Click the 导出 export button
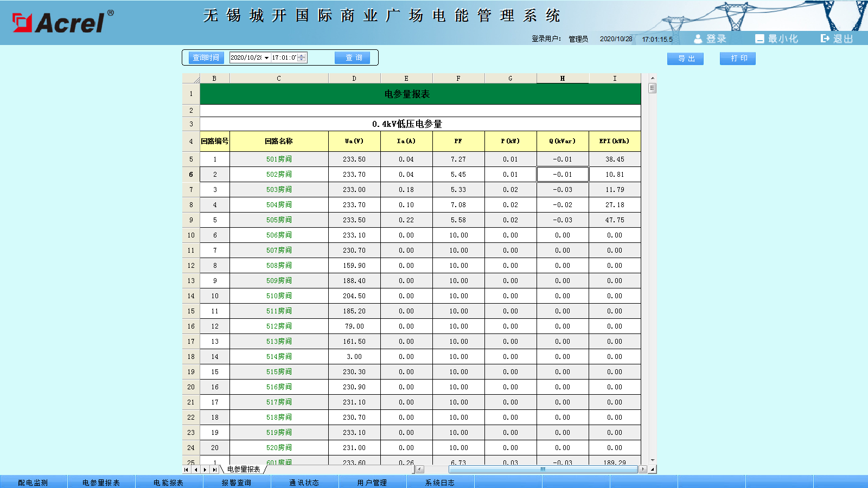Image resolution: width=868 pixels, height=488 pixels. click(685, 59)
